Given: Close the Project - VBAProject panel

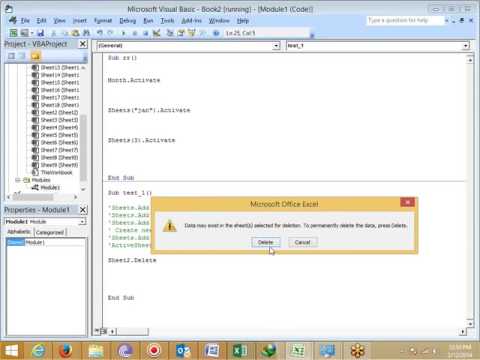Looking at the screenshot, I should [x=83, y=44].
